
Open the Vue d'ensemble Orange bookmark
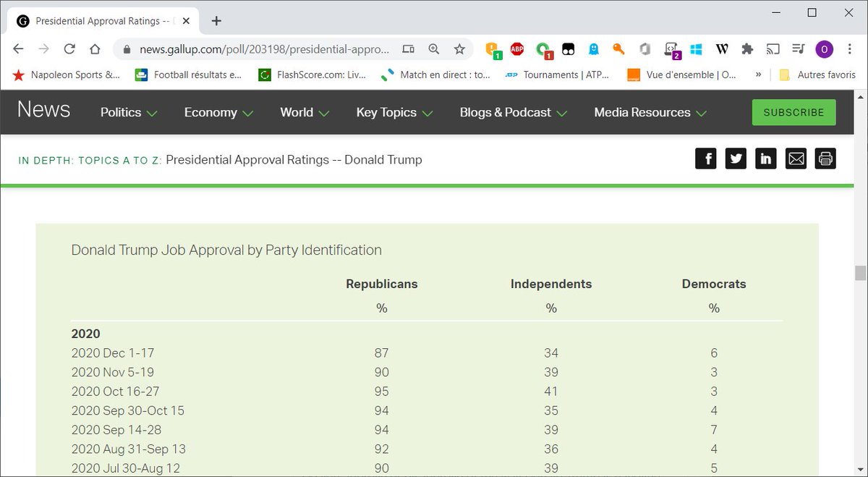[681, 75]
